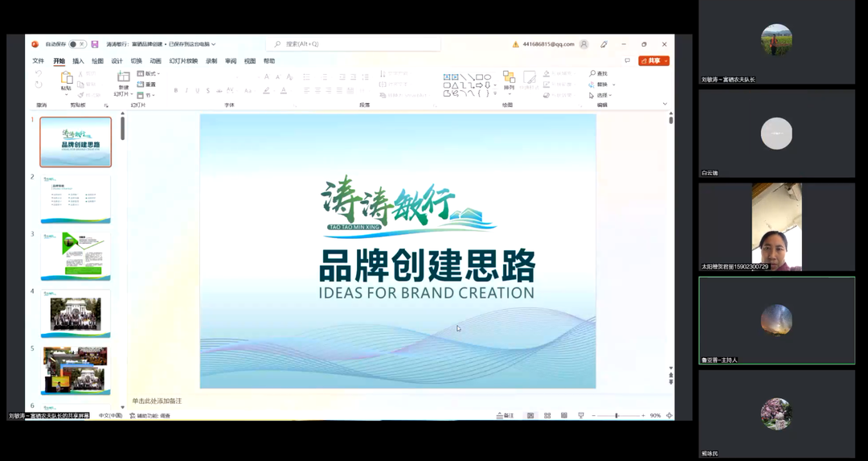This screenshot has width=868, height=461.
Task: Open the Insert (插入) ribbon tab
Action: pos(78,61)
